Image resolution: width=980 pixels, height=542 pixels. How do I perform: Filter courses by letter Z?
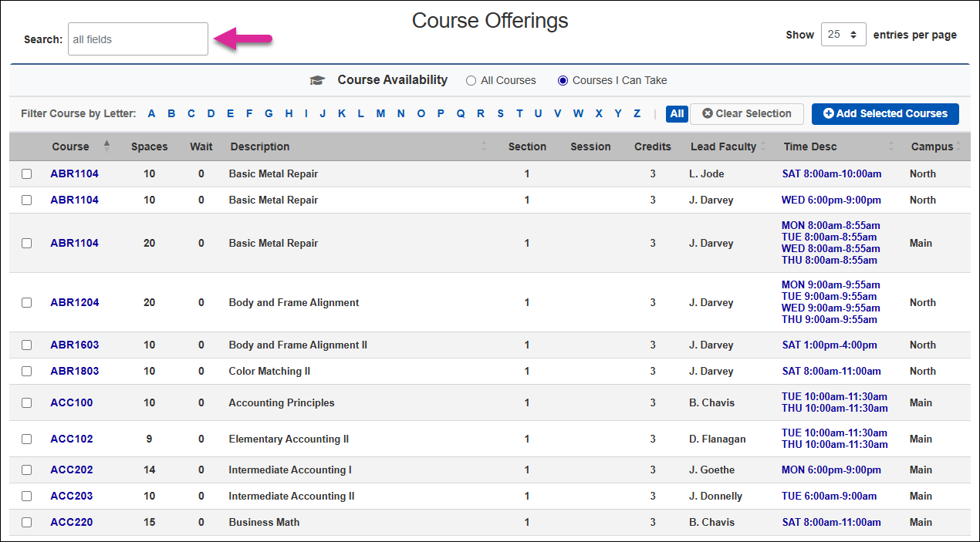pyautogui.click(x=637, y=114)
